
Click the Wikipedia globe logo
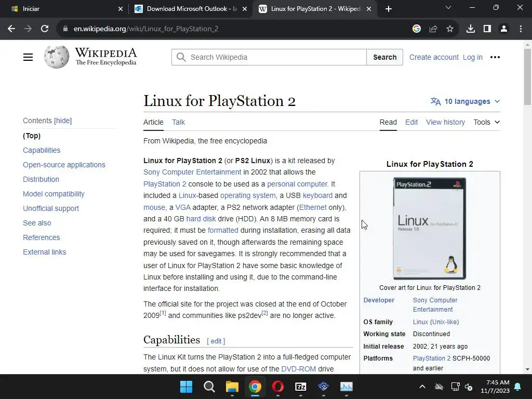coord(56,57)
